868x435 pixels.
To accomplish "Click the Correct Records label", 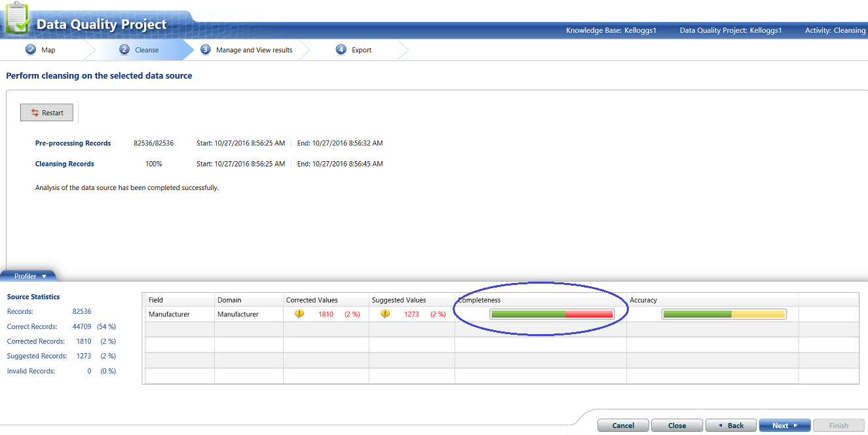I will pos(32,326).
